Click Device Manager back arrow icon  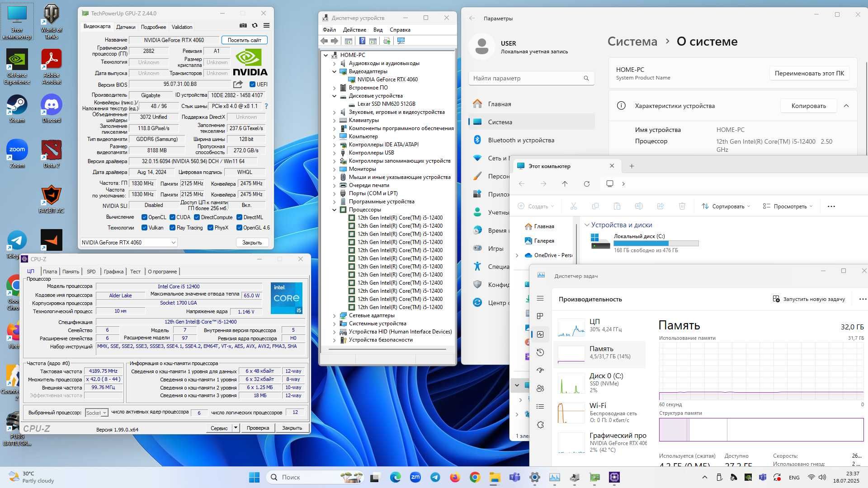[x=324, y=41]
